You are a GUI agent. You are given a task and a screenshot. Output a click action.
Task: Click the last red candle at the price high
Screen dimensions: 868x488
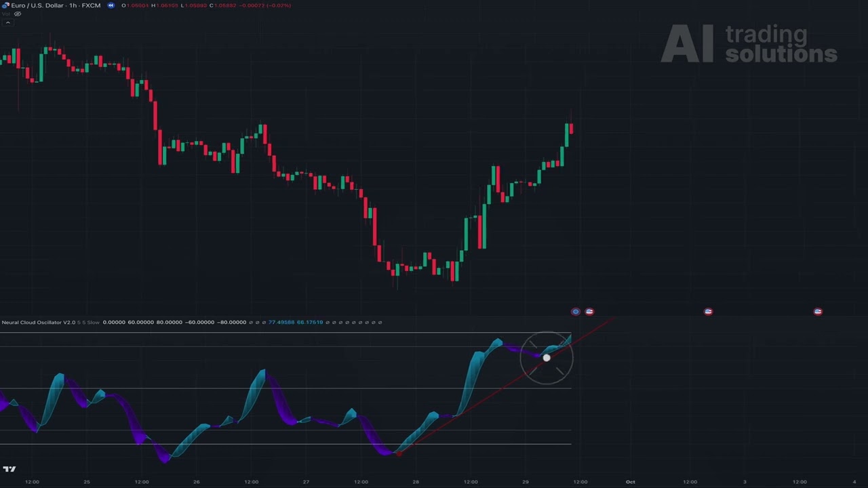click(x=572, y=128)
